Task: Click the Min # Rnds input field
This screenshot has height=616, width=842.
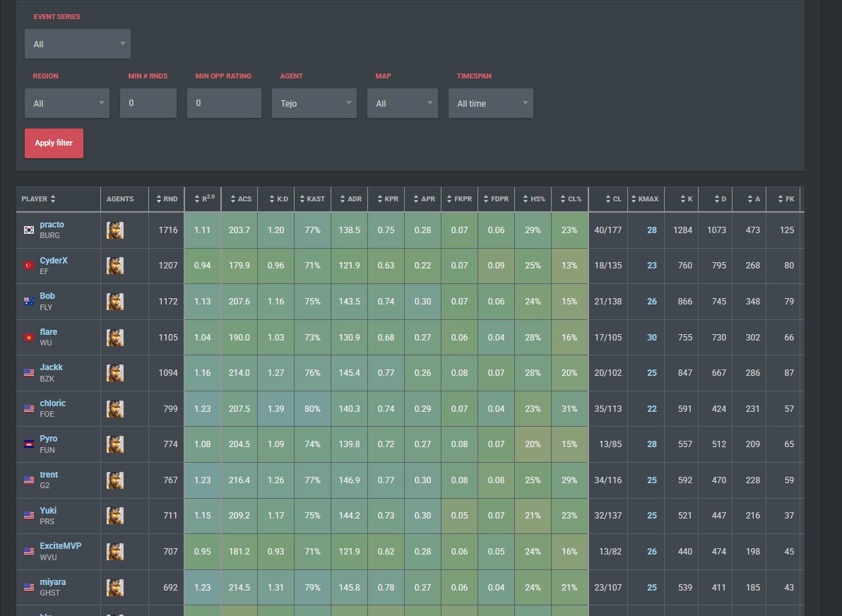Action: click(148, 103)
